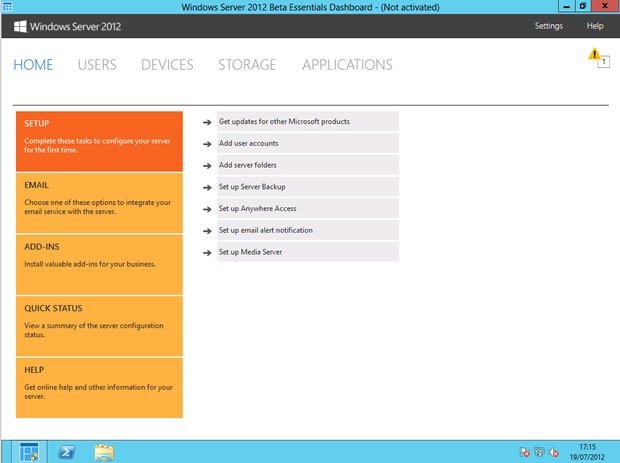Click the Windows Server 2012 logo
This screenshot has width=620, height=463.
coord(67,26)
